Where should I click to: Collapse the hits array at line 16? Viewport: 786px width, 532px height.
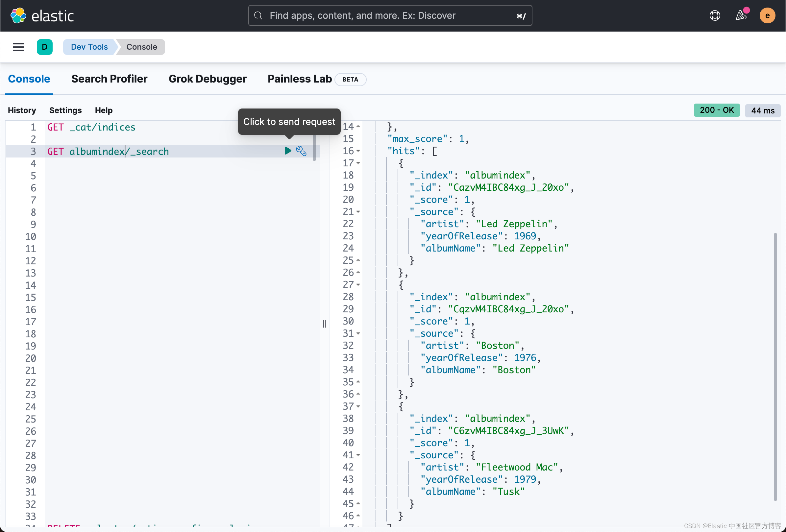point(358,151)
